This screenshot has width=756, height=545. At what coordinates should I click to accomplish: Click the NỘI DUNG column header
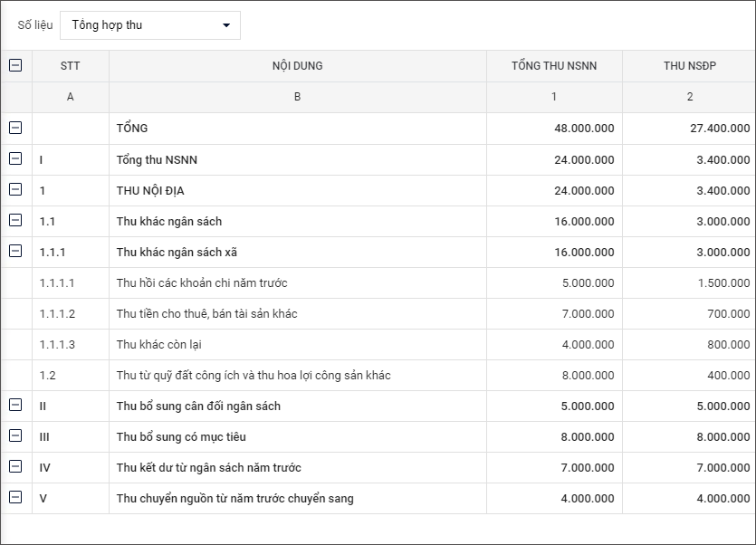[297, 66]
